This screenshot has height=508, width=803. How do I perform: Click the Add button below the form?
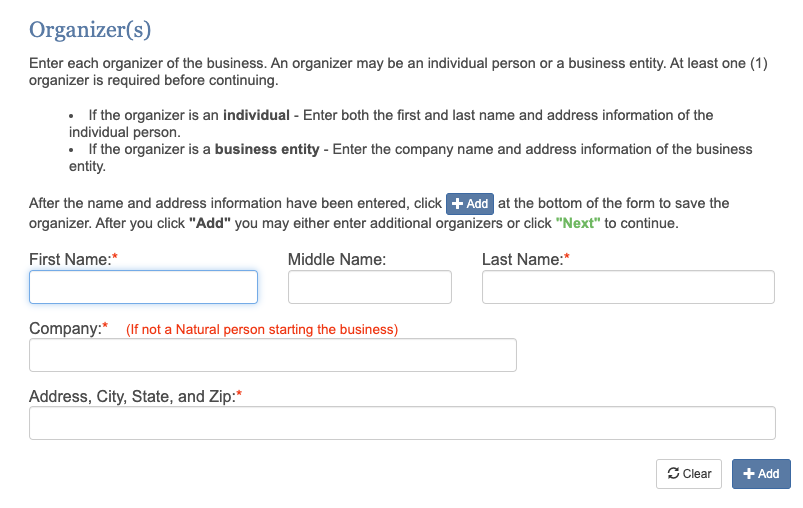[x=761, y=474]
